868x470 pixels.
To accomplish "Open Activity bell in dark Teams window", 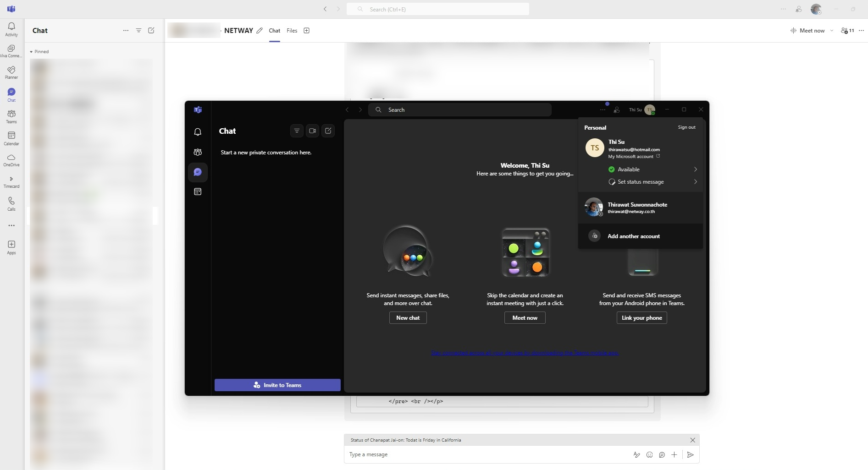I will [x=198, y=132].
